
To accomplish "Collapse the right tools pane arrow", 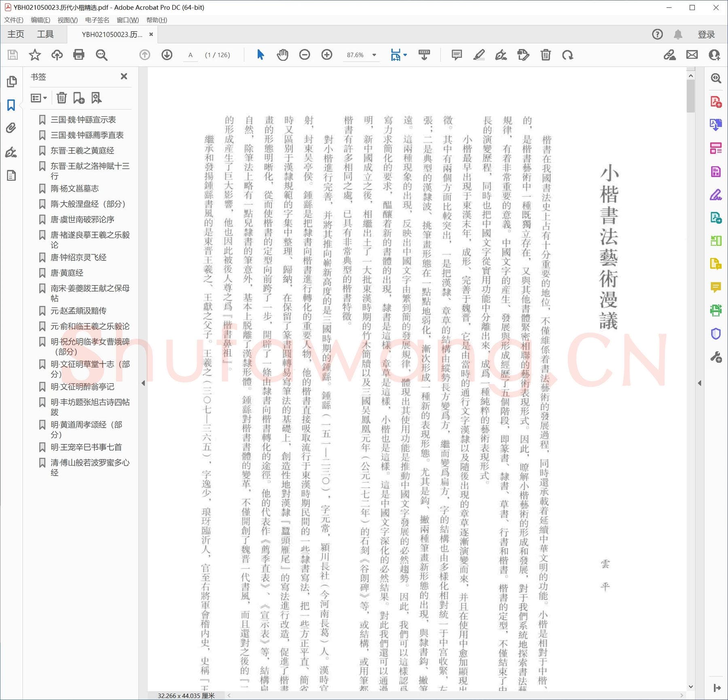I will [700, 383].
